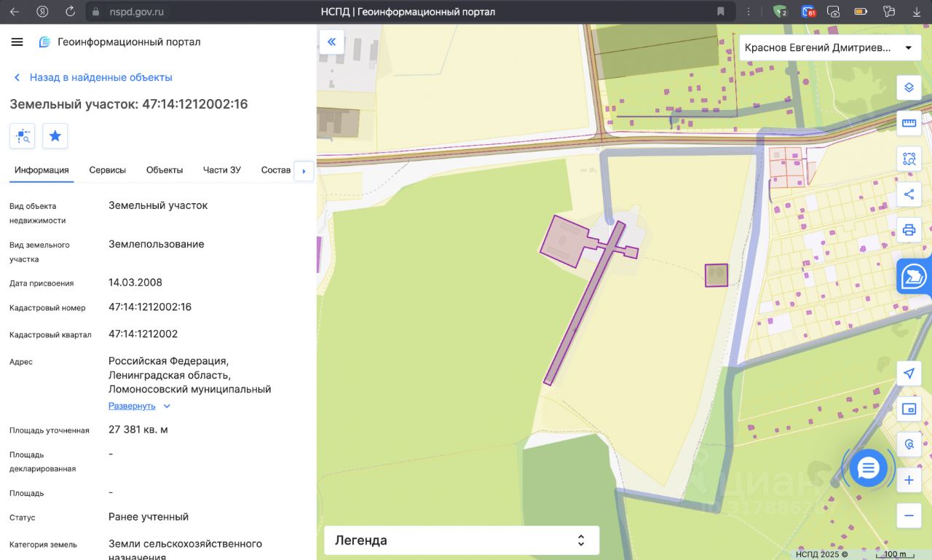Zoom in on the map
Viewport: 932px width, 560px height.
click(x=909, y=481)
